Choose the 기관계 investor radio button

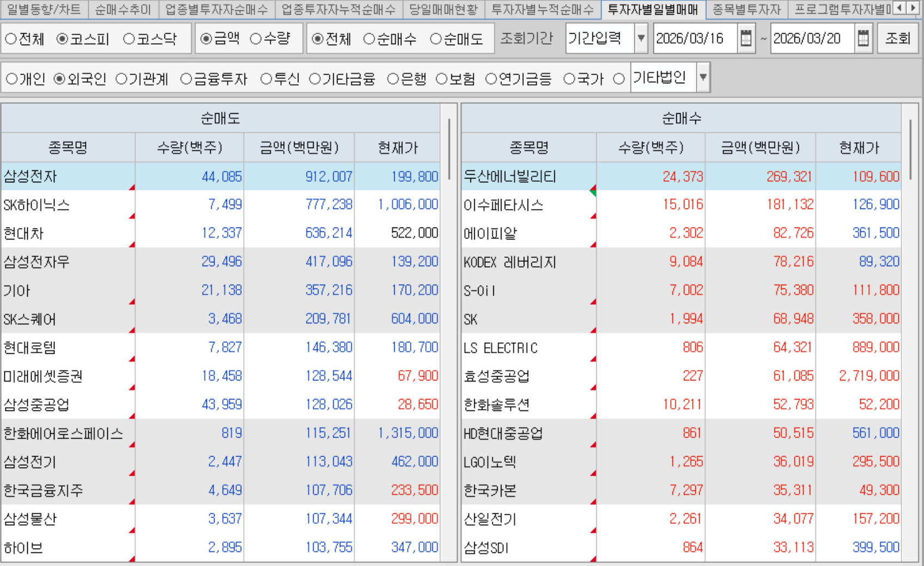click(x=121, y=79)
